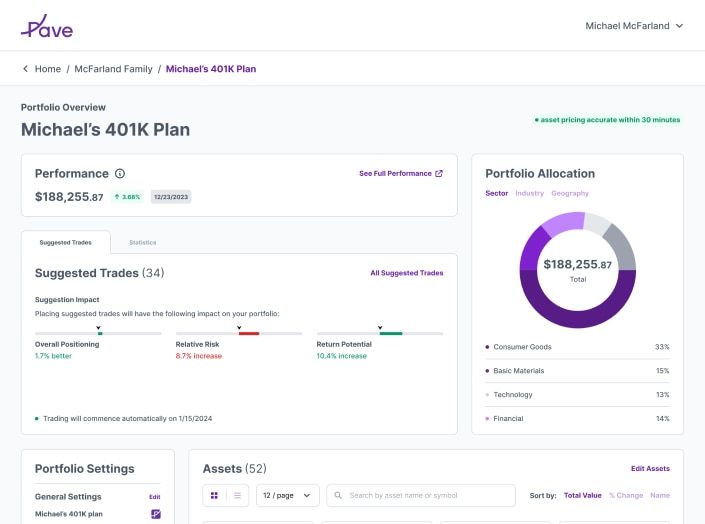705x524 pixels.
Task: Sort assets by Total Value
Action: 582,495
